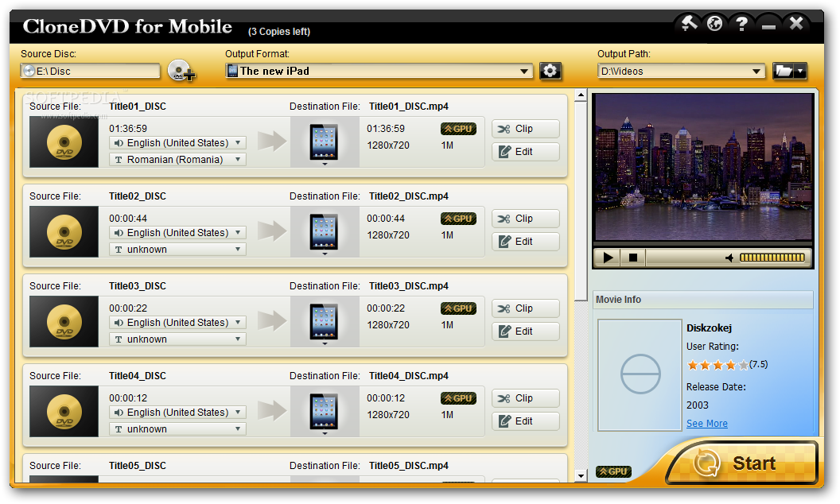Mute the preview speaker icon

point(729,258)
